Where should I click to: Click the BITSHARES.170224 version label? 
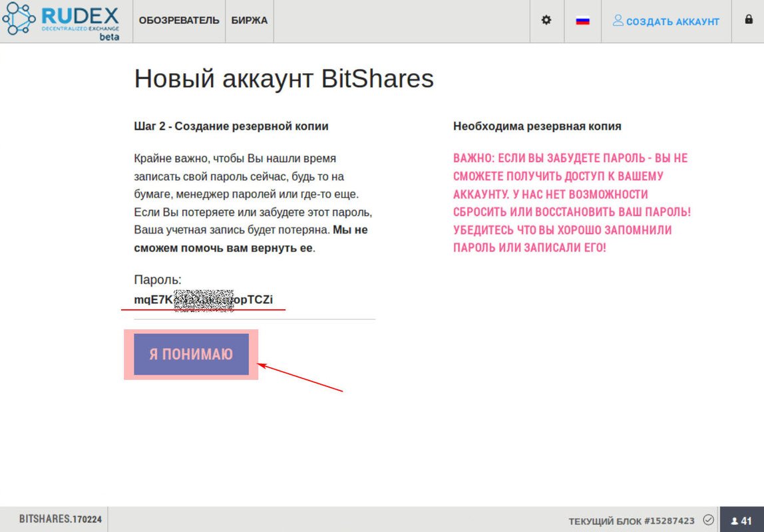[x=61, y=519]
